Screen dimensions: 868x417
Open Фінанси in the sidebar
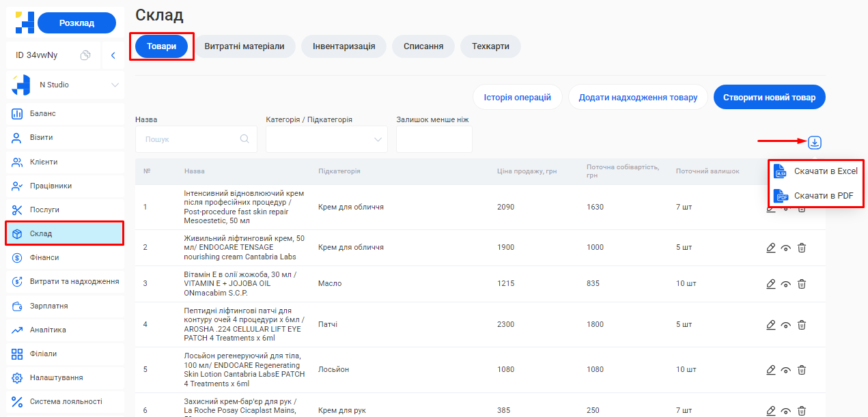pyautogui.click(x=44, y=258)
